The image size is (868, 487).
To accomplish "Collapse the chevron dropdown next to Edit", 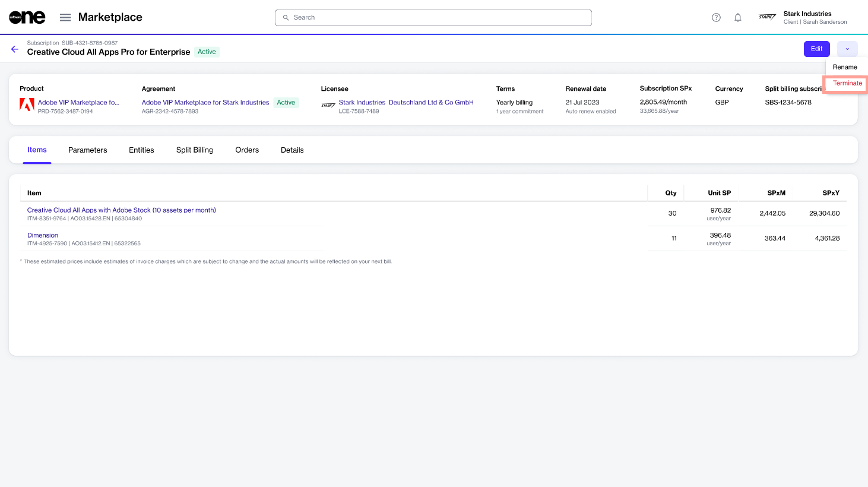I will click(x=847, y=49).
